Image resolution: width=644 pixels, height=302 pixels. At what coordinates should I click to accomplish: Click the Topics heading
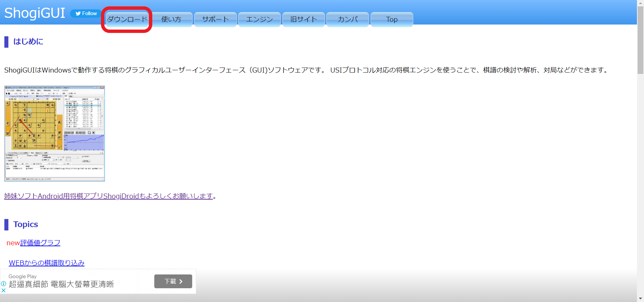[x=25, y=224]
